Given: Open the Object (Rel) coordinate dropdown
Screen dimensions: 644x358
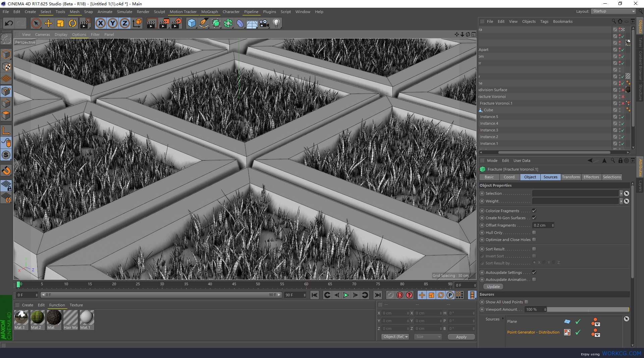Looking at the screenshot, I should click(x=395, y=337).
